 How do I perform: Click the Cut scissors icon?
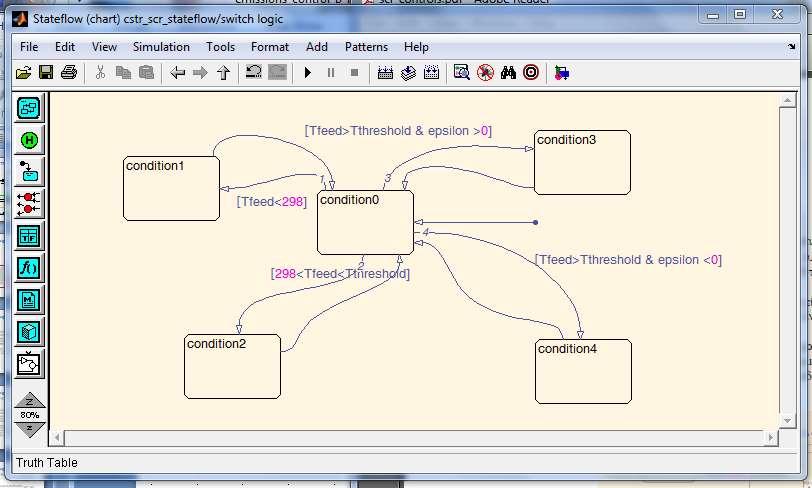pyautogui.click(x=100, y=73)
